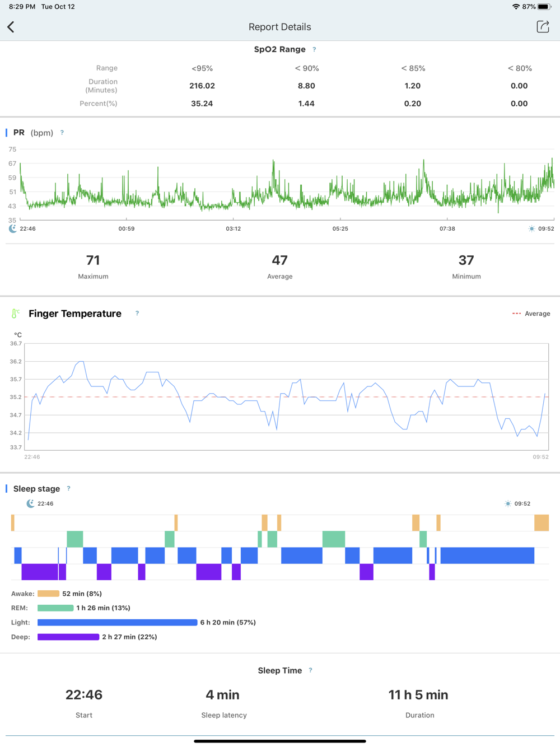Screen dimensions: 560x747
Task: Tap the 00:59 PR chart time label
Action: click(127, 228)
